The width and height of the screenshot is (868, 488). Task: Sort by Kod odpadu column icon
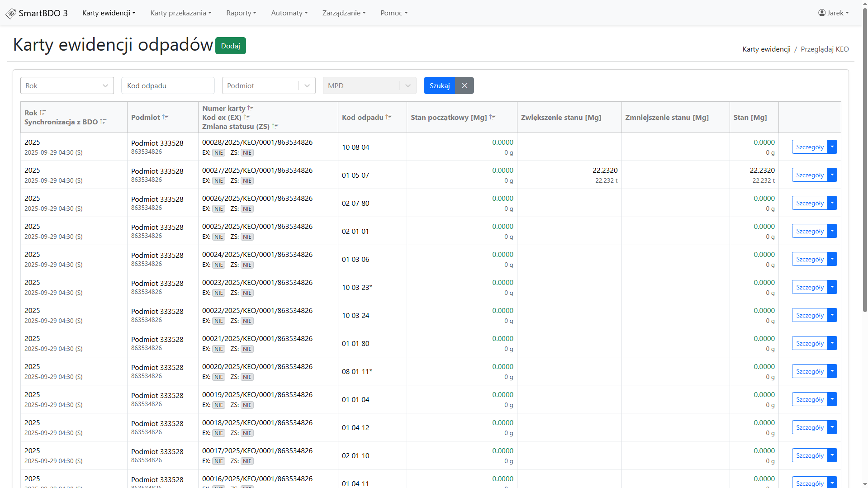[389, 117]
